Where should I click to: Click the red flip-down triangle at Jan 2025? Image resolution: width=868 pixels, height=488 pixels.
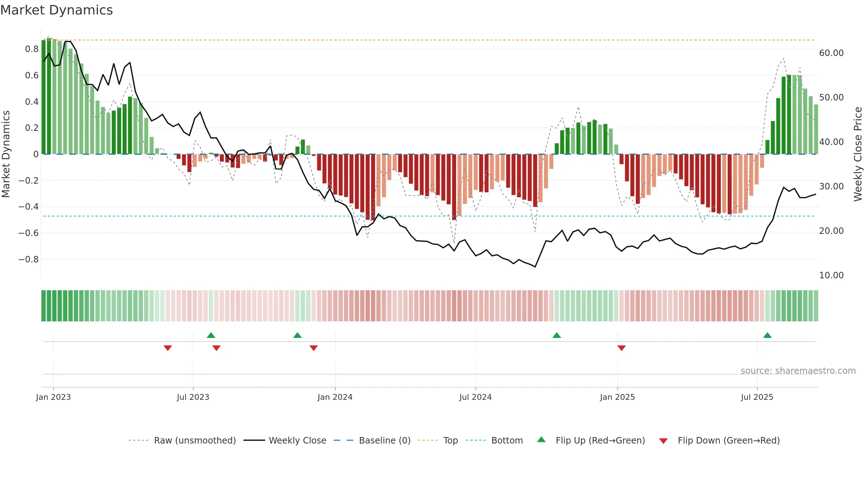point(621,348)
